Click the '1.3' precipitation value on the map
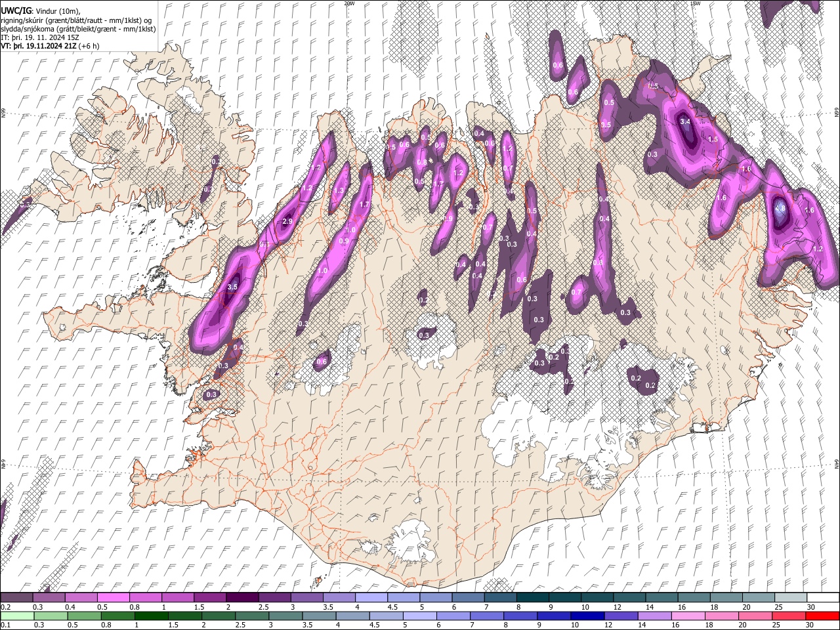Screen dimensions: 840x630 pos(339,191)
